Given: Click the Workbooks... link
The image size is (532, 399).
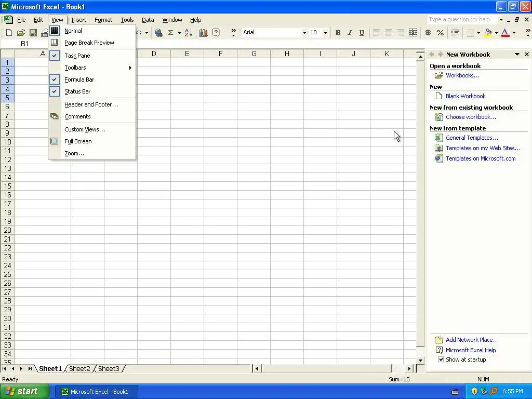Looking at the screenshot, I should pos(462,75).
